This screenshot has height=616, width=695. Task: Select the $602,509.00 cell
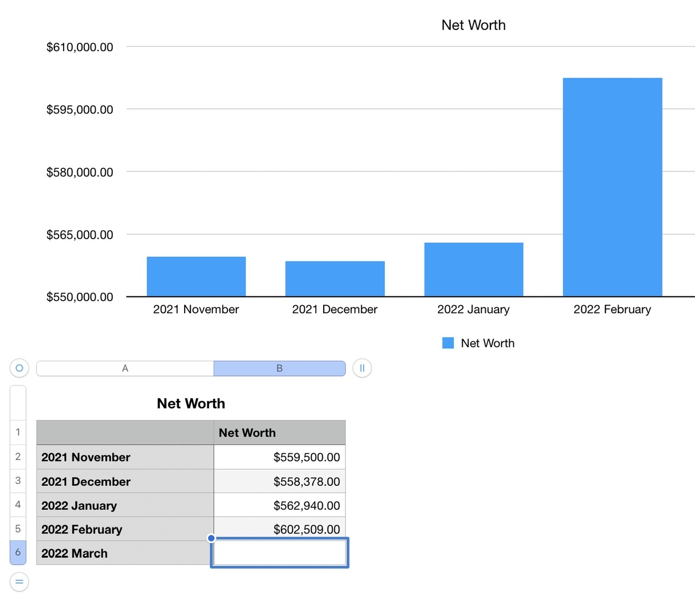tap(279, 529)
